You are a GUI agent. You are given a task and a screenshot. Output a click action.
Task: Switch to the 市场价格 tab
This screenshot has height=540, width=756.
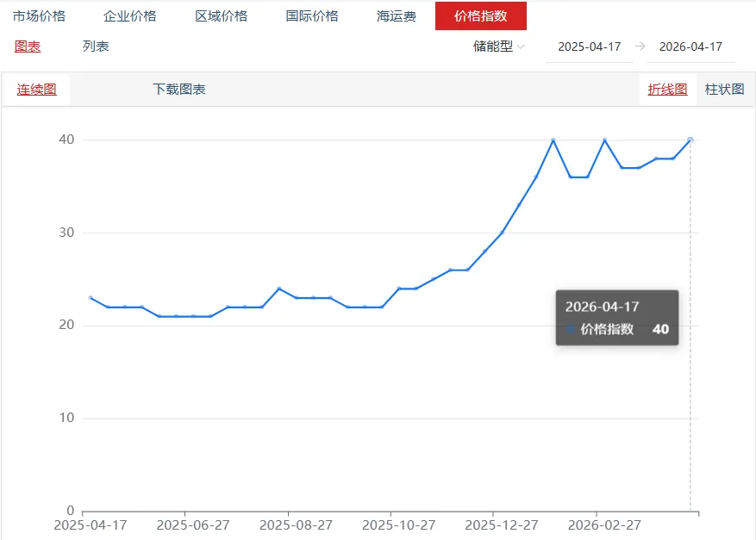[38, 15]
